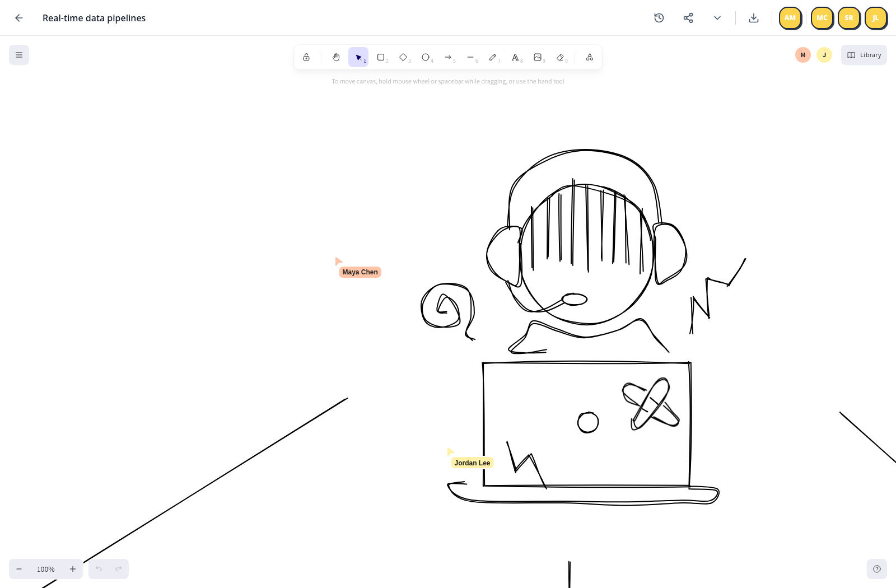896x588 pixels.
Task: Open the hamburger main menu
Action: (x=19, y=55)
